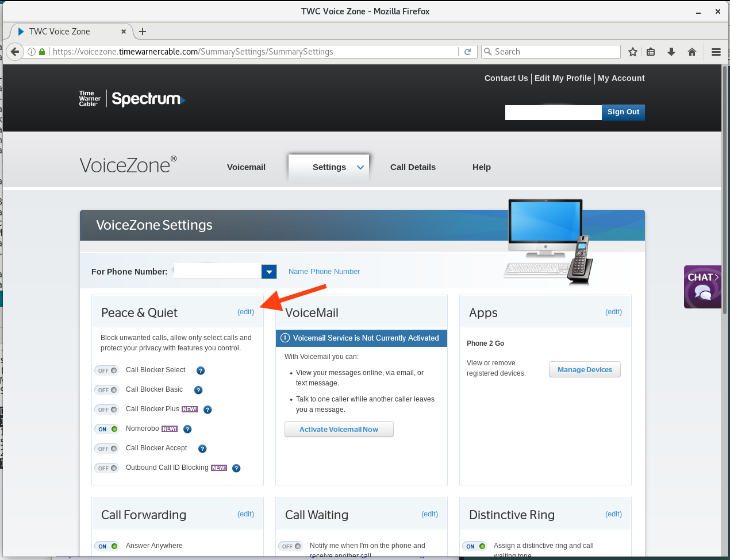Open the Settings navigation tab
The height and width of the screenshot is (560, 730).
coord(329,167)
